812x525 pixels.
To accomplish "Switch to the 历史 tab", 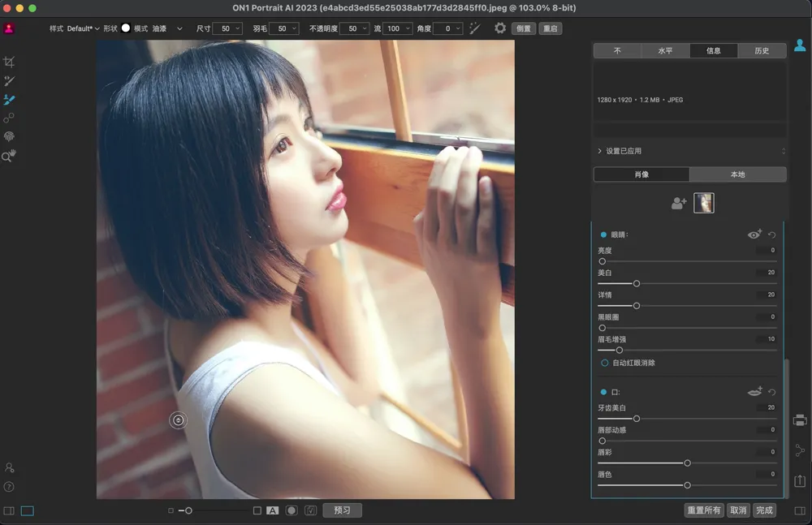I will pos(762,50).
